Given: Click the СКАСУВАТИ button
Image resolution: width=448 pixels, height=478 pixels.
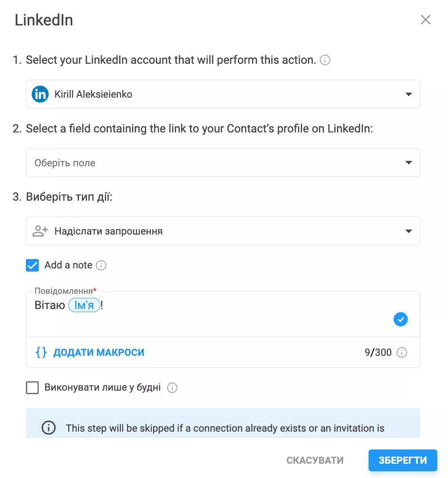Looking at the screenshot, I should [315, 460].
